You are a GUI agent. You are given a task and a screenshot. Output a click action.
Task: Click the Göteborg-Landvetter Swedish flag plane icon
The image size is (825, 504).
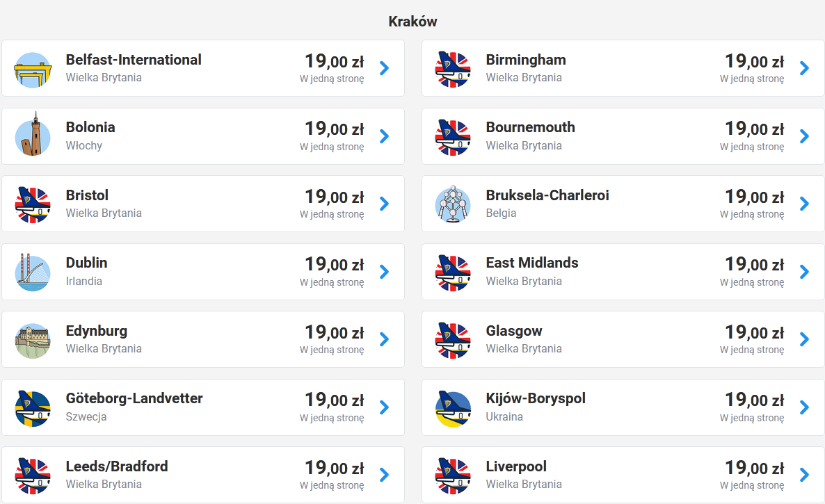[x=33, y=408]
